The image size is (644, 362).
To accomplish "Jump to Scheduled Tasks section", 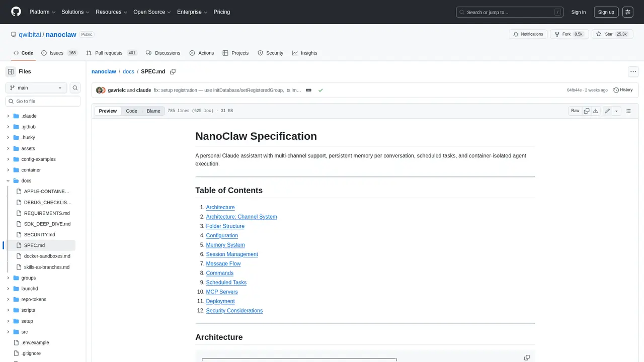I will [226, 283].
